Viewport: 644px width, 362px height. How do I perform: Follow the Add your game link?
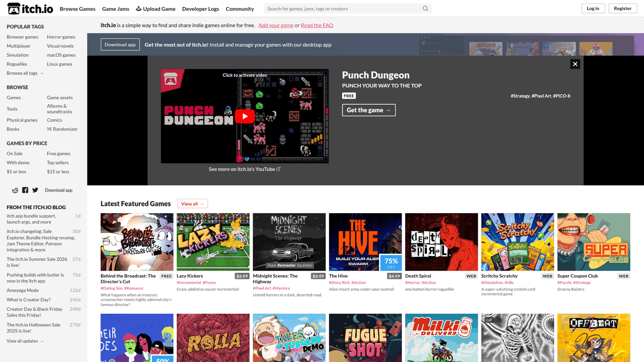click(276, 25)
